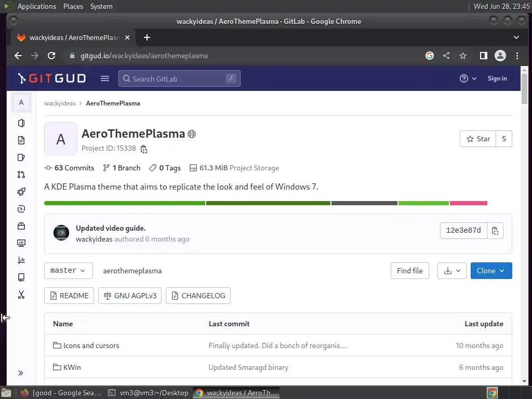Image resolution: width=532 pixels, height=399 pixels.
Task: Open a new browser tab
Action: click(x=147, y=37)
